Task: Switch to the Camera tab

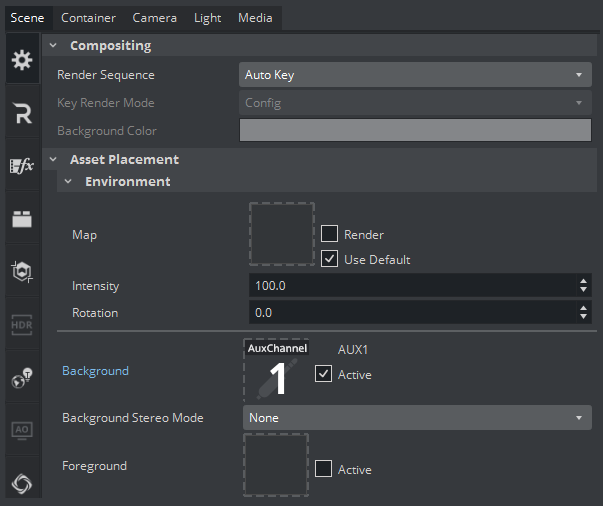Action: (154, 18)
